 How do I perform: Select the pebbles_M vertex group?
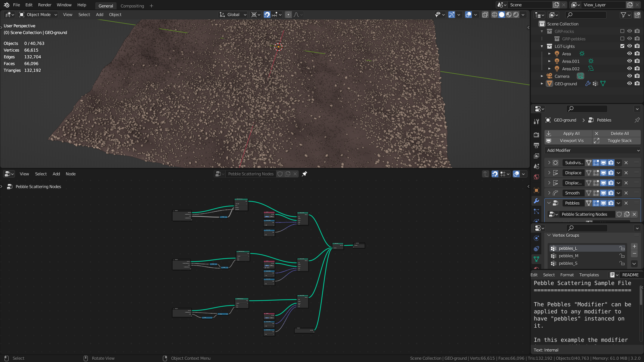pos(569,256)
